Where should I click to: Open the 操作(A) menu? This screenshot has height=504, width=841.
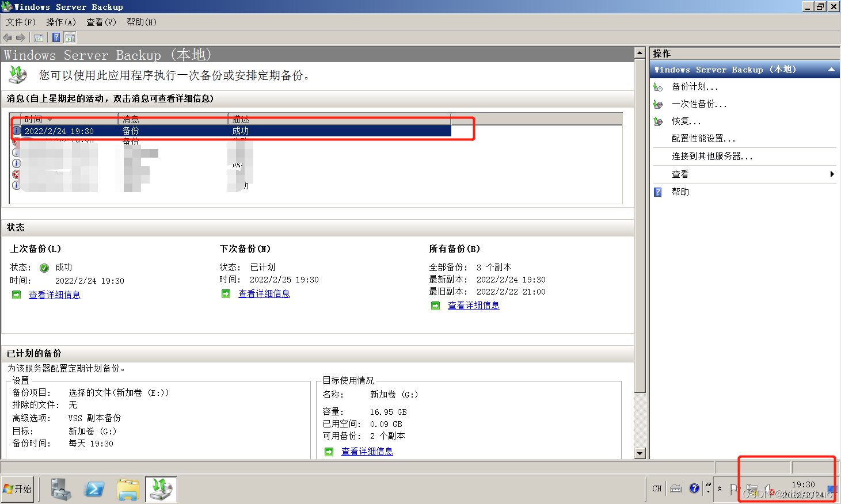(x=61, y=22)
